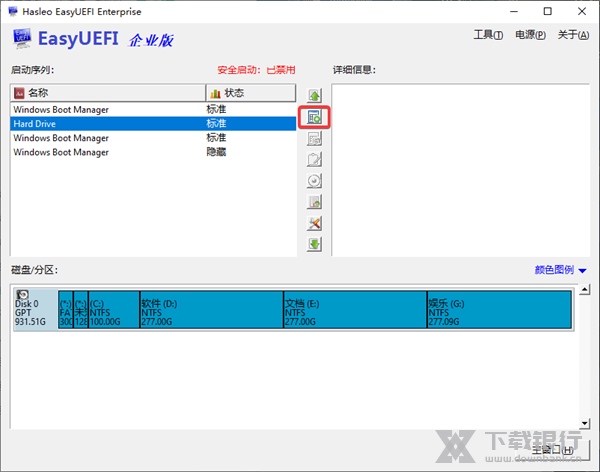The width and height of the screenshot is (600, 472).
Task: Click the app icon in the title bar
Action: pyautogui.click(x=13, y=11)
